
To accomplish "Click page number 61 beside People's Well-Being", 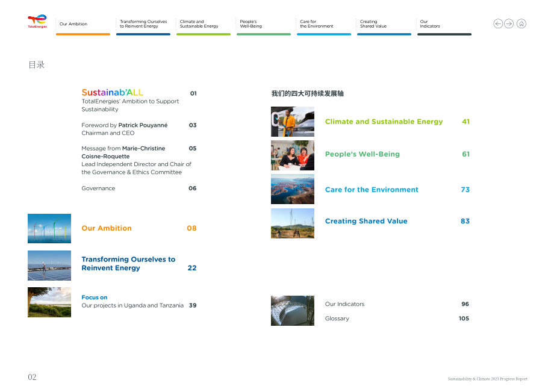I will tap(465, 154).
